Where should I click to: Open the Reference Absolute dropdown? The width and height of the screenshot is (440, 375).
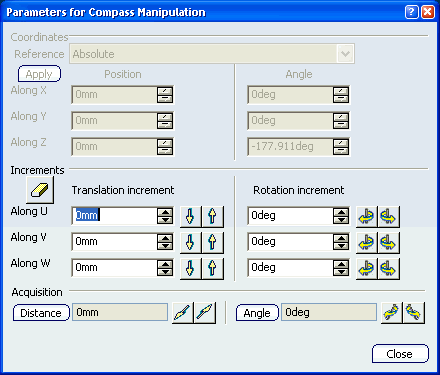click(x=345, y=54)
